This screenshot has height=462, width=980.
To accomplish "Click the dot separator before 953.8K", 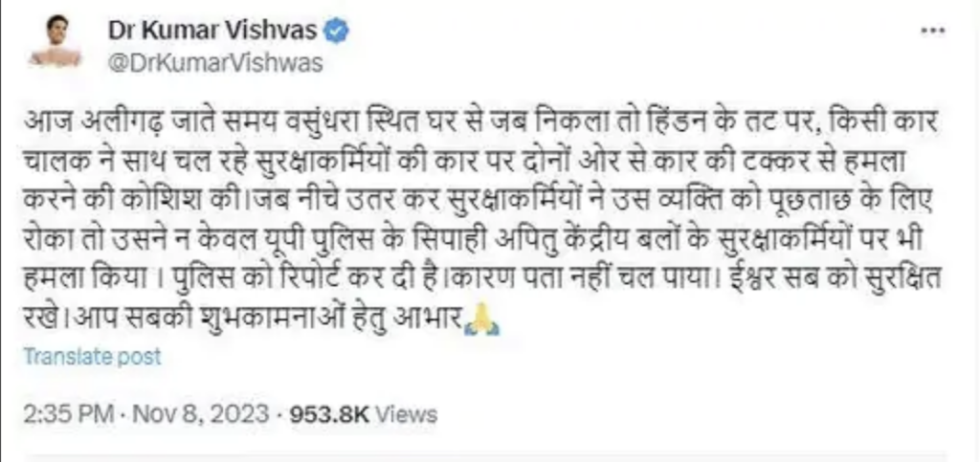I will coord(279,414).
